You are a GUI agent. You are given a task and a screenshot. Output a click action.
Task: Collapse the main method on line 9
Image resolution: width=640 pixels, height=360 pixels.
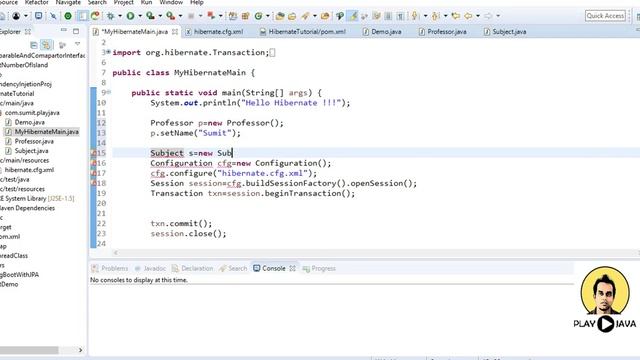click(109, 92)
